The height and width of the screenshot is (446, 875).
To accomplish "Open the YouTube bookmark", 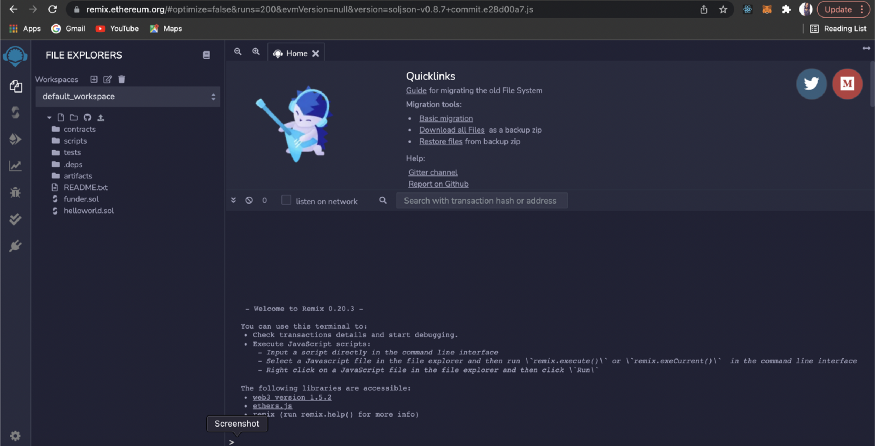I will tap(117, 28).
